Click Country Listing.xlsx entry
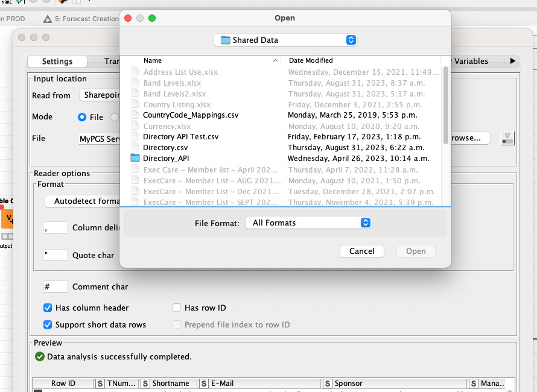Image resolution: width=537 pixels, height=392 pixels. click(177, 105)
